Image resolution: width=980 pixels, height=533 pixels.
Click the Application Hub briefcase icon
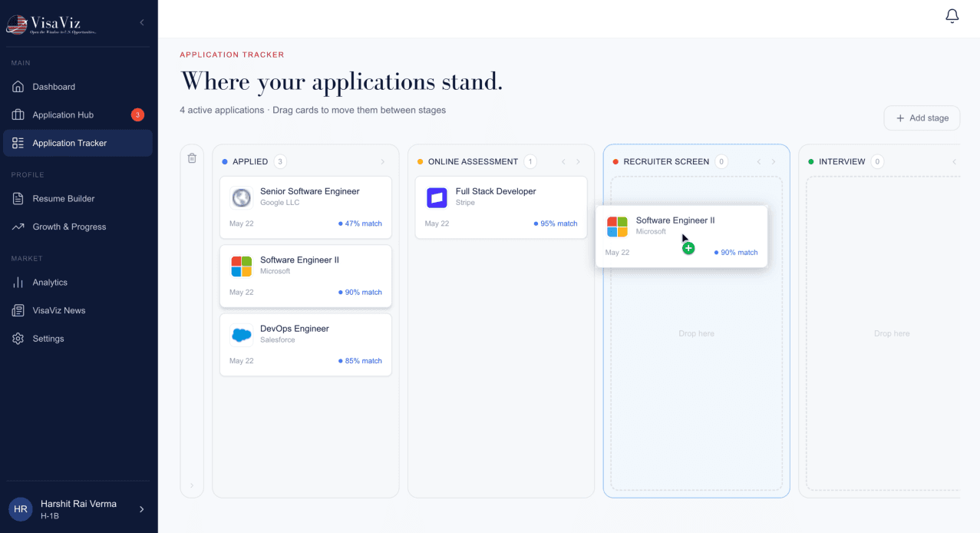(x=18, y=115)
